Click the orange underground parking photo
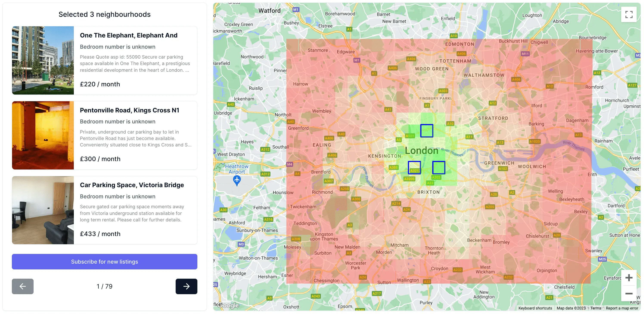 point(43,135)
